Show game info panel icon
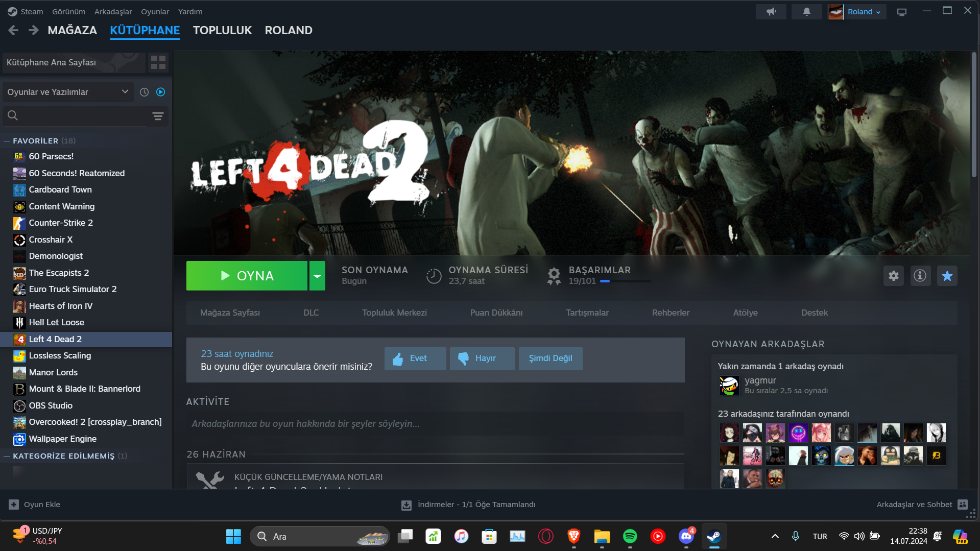This screenshot has height=551, width=980. [x=920, y=276]
